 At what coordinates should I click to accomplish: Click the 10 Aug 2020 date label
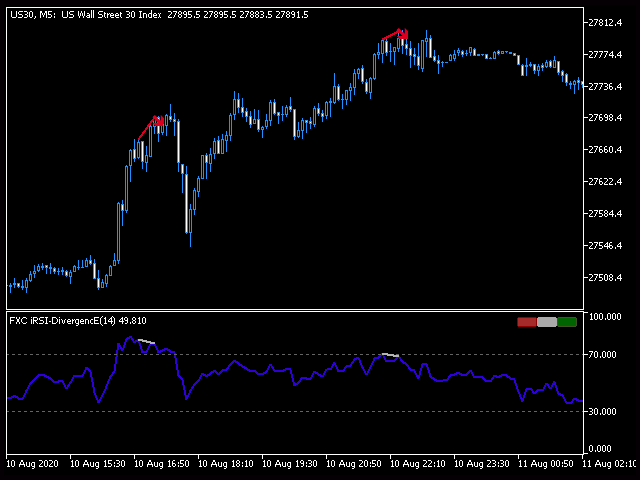[x=33, y=464]
